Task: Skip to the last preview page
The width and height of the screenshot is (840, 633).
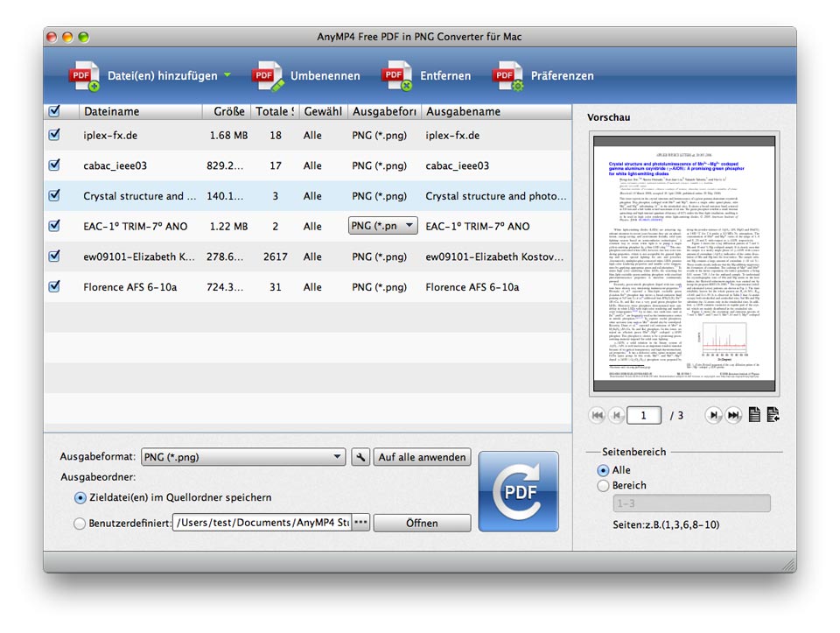Action: [733, 414]
